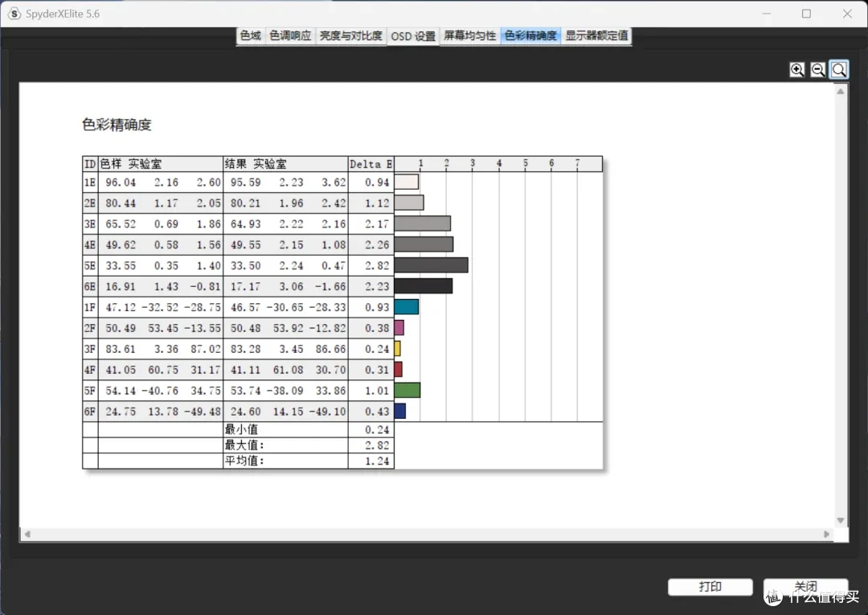Viewport: 868px width, 615px height.
Task: Click the 打印 button
Action: (x=710, y=587)
